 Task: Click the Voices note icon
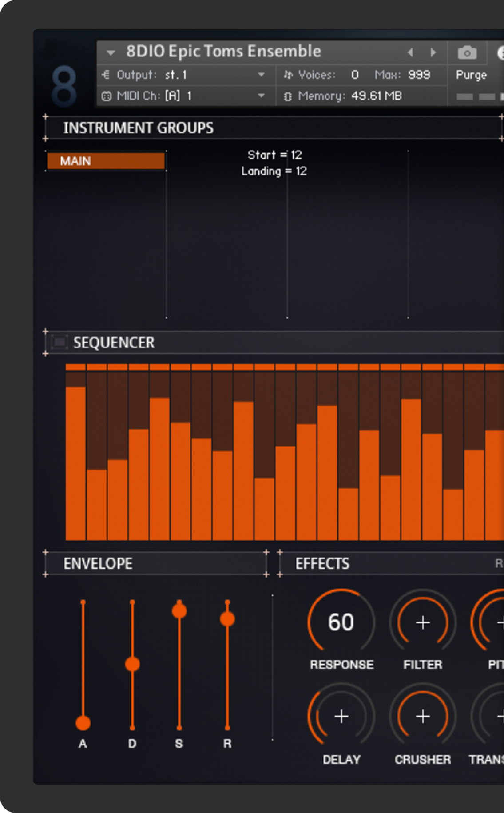pyautogui.click(x=288, y=75)
